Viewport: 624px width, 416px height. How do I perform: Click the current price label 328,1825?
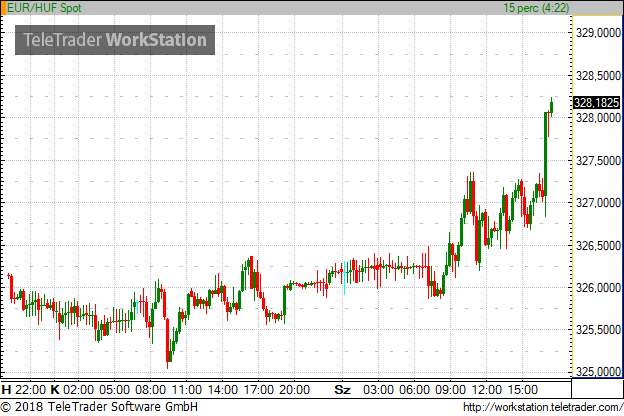[x=596, y=103]
